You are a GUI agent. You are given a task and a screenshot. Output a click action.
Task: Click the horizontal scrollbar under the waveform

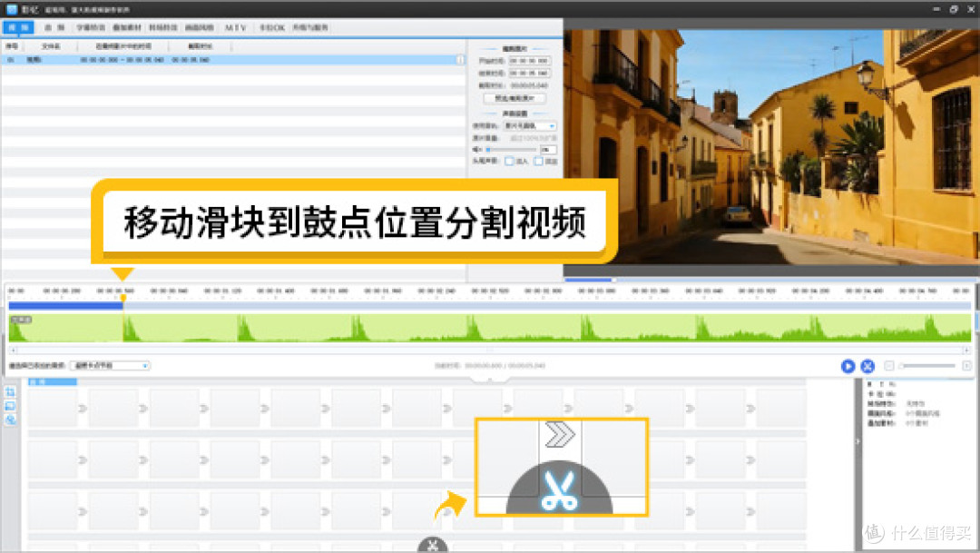489,351
